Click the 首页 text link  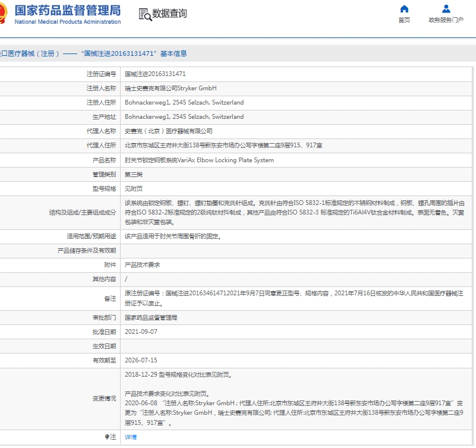[404, 20]
